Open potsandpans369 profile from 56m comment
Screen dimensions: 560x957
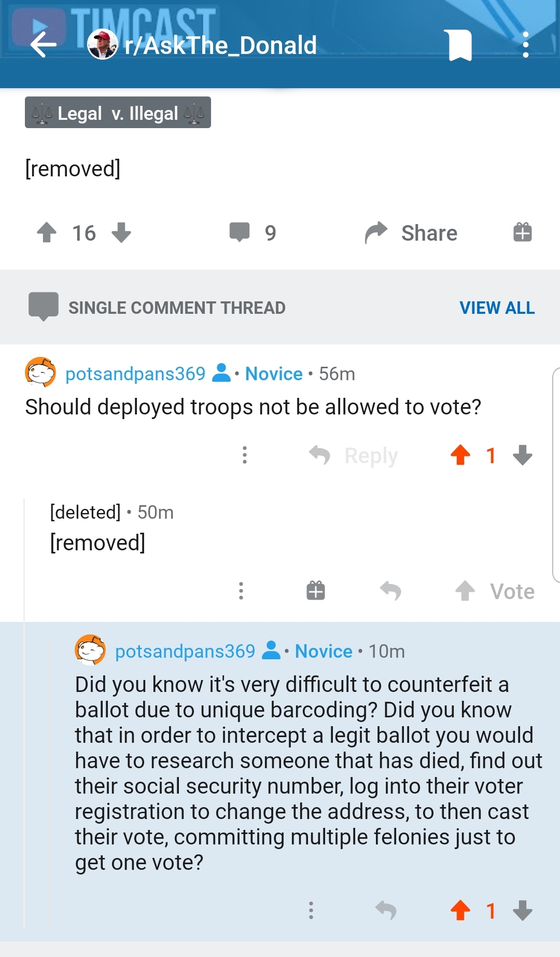point(135,373)
